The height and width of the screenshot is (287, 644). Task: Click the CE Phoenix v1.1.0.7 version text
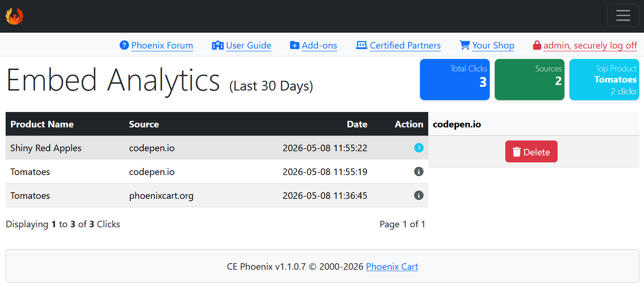point(266,266)
